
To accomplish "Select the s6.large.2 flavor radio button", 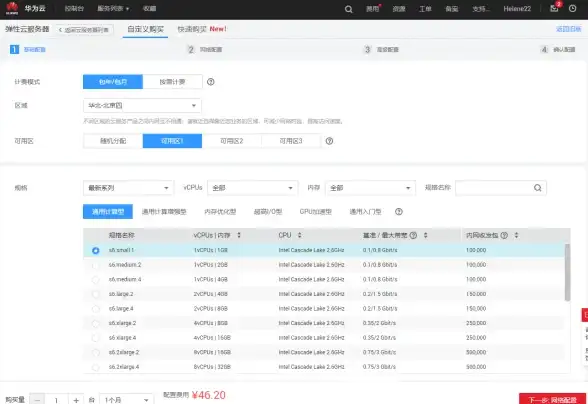I will [96, 294].
